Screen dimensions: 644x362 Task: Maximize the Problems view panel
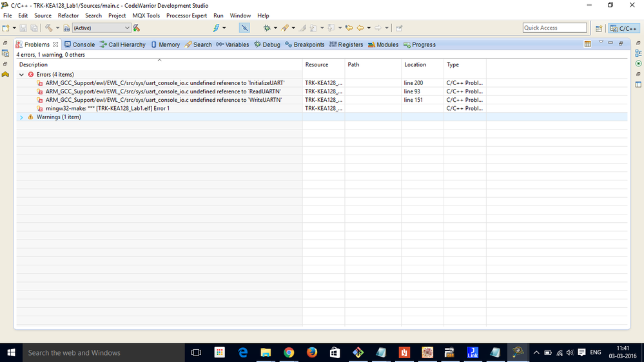click(621, 43)
